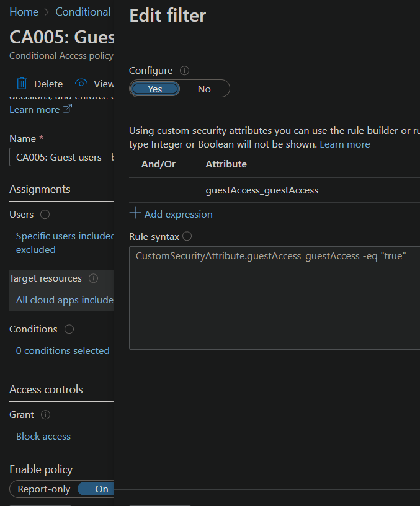The image size is (420, 506).
Task: Click the Edit filter panel title
Action: click(168, 16)
